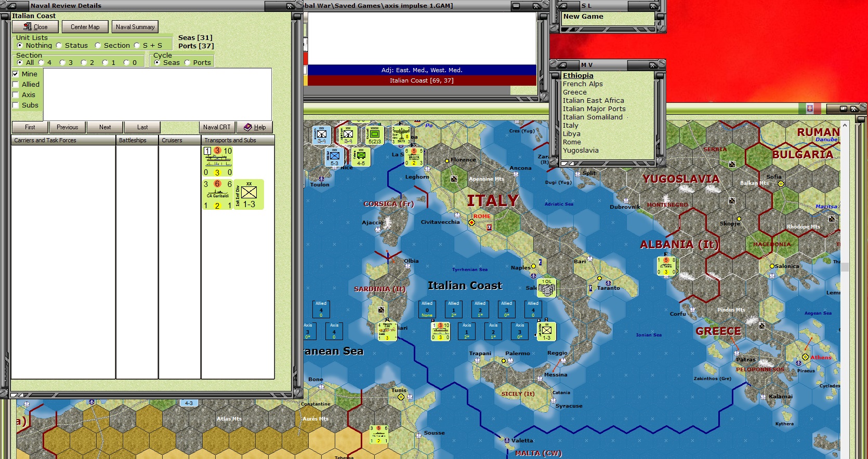Viewport: 868px width, 459px height.
Task: Choose section 0 radio button
Action: 126,63
